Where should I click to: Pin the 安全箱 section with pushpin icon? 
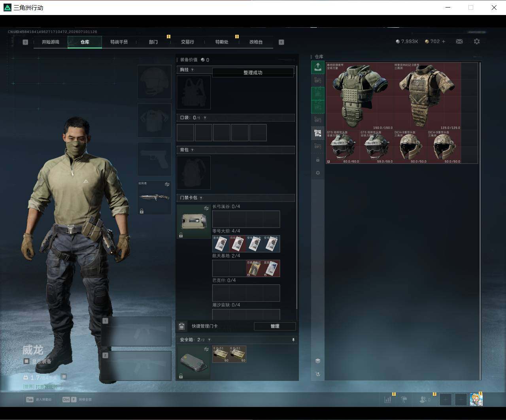(293, 340)
